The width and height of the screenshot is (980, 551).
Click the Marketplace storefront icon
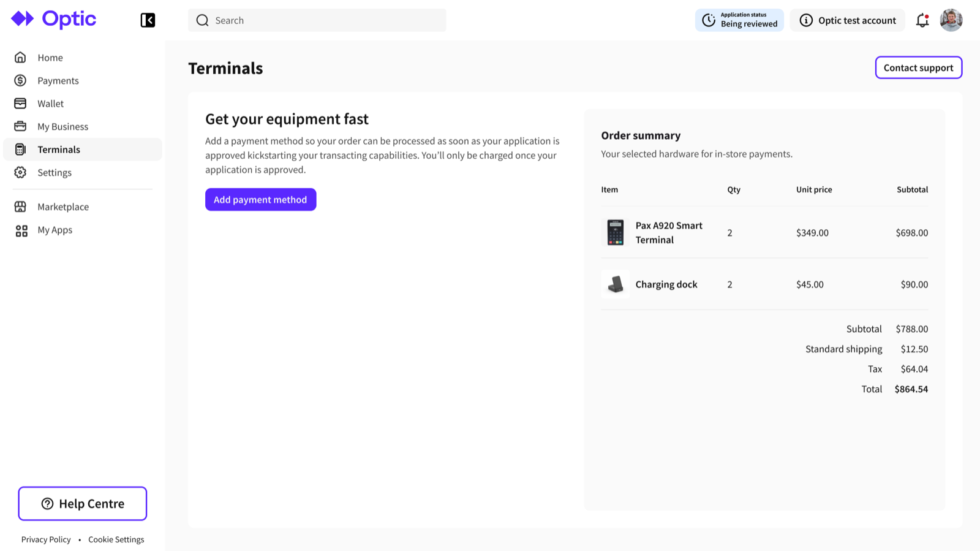(20, 207)
